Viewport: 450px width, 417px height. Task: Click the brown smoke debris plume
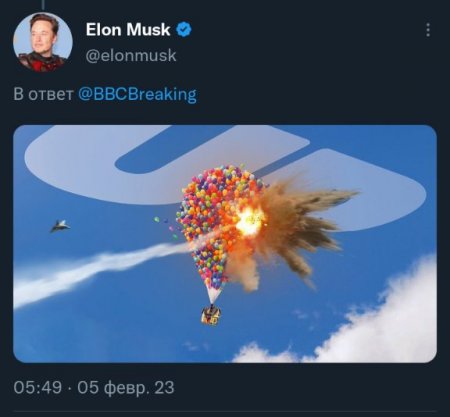[x=300, y=230]
